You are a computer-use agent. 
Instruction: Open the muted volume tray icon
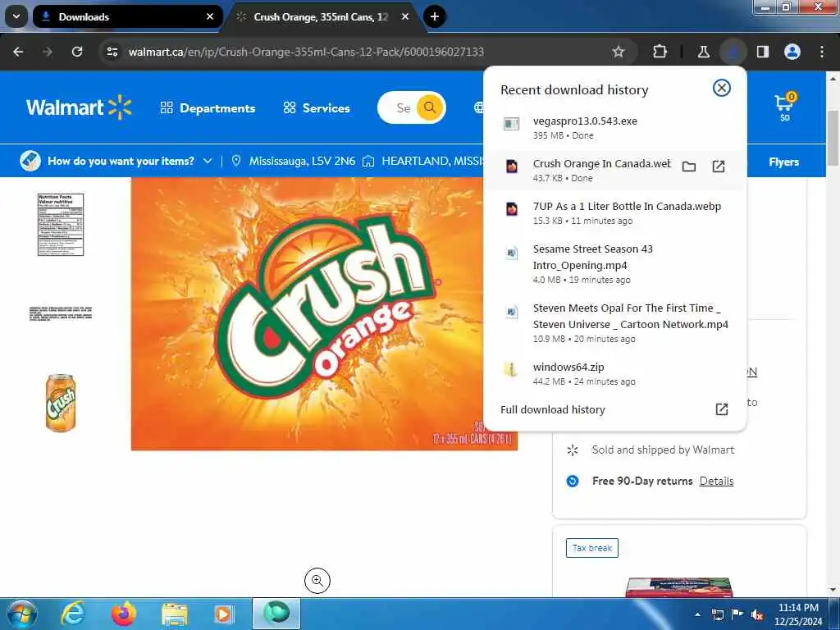pos(757,615)
